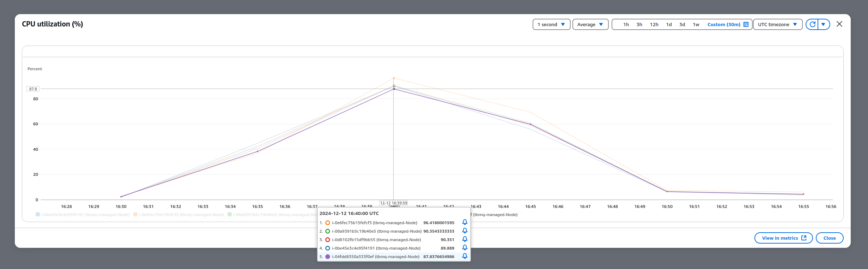Toggle i-0e6fec75b15fefcf3 series in legend

tap(179, 215)
